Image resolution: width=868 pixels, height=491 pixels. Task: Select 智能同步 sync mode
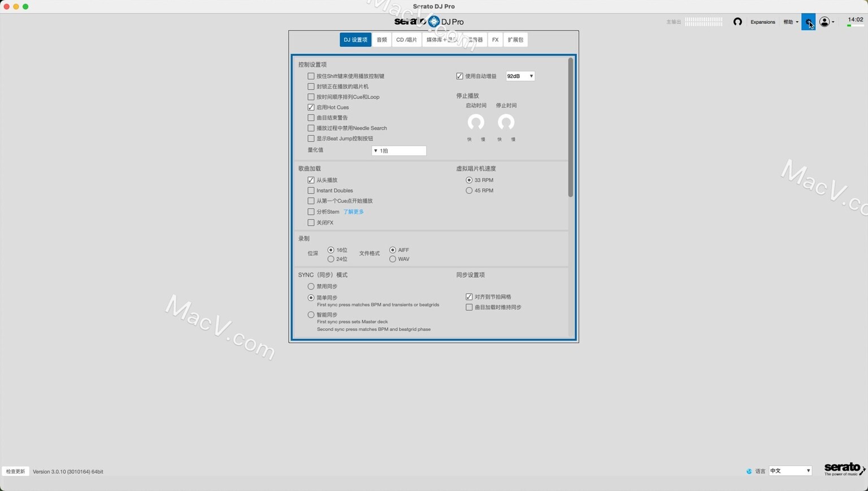coord(311,315)
